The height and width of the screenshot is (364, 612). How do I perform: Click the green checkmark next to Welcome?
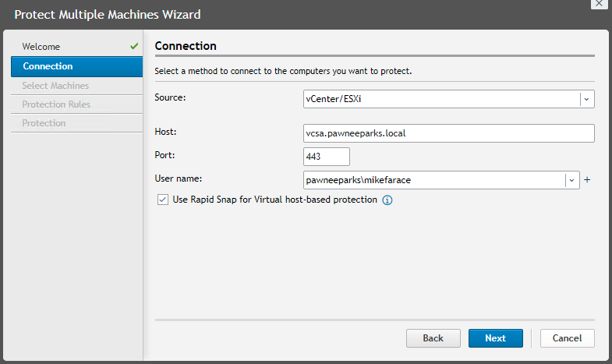click(134, 46)
